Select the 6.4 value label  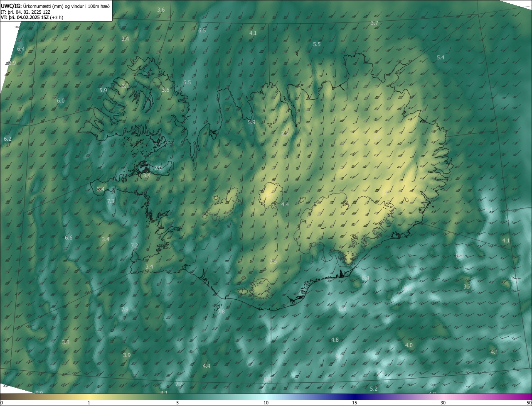click(x=21, y=49)
